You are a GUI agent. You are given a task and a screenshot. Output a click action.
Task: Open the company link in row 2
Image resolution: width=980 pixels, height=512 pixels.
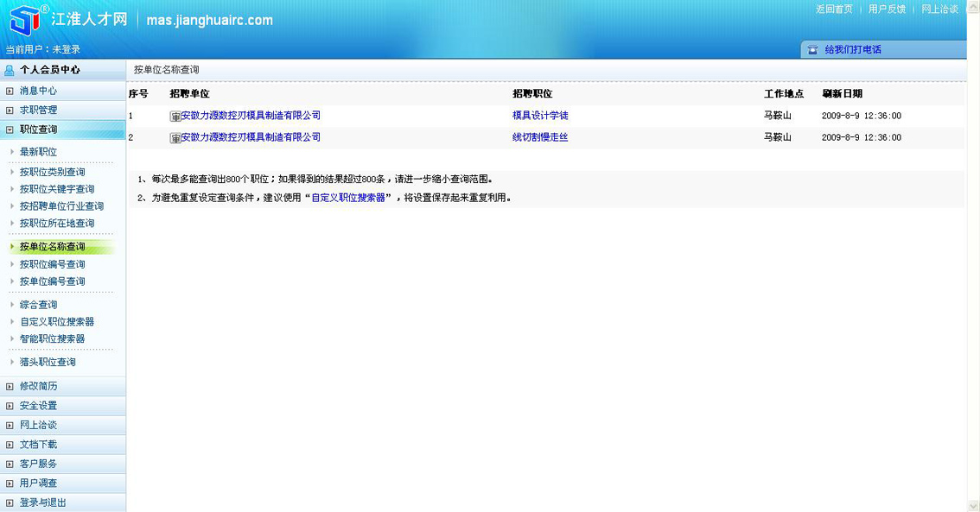coord(251,137)
